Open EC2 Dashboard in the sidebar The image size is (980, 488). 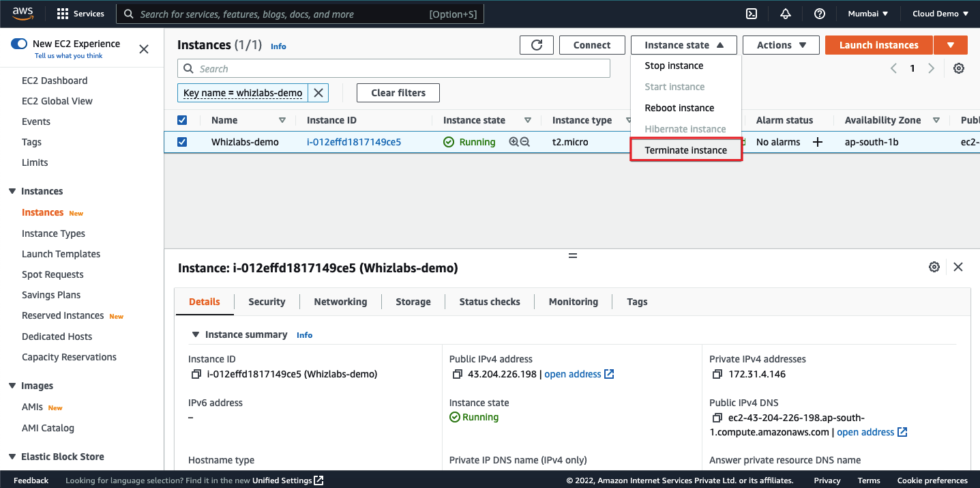click(x=55, y=81)
